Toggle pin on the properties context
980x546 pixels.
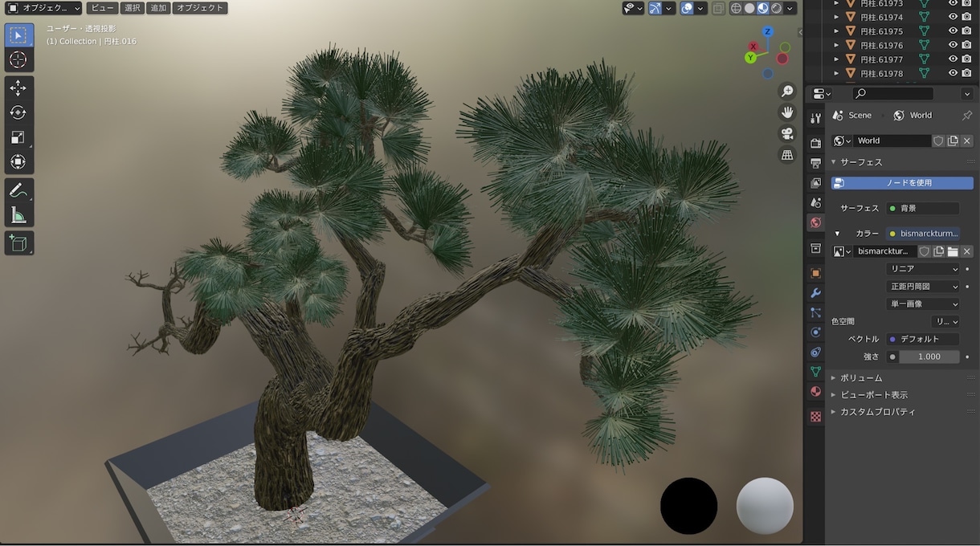[x=967, y=116]
